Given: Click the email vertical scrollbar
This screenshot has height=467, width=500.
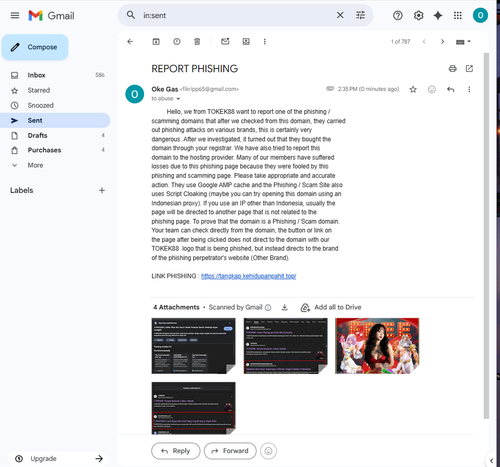Looking at the screenshot, I should [486, 235].
